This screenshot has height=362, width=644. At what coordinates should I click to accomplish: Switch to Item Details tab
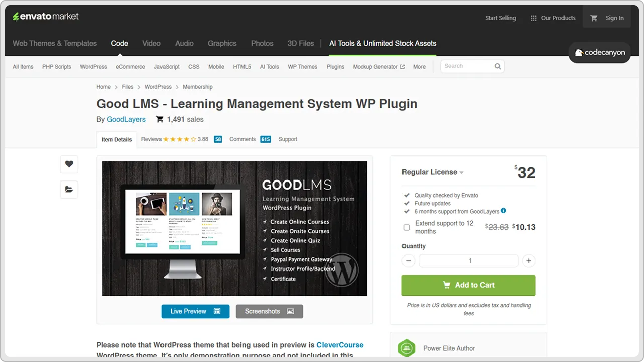(117, 140)
